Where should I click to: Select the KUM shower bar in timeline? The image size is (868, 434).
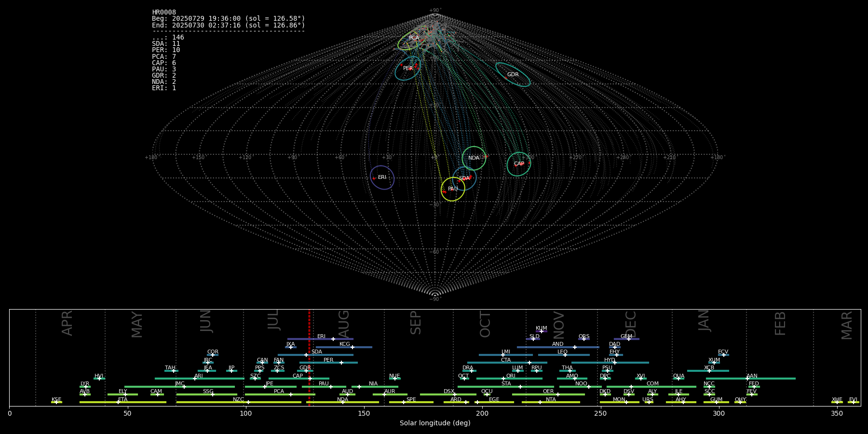(x=542, y=331)
